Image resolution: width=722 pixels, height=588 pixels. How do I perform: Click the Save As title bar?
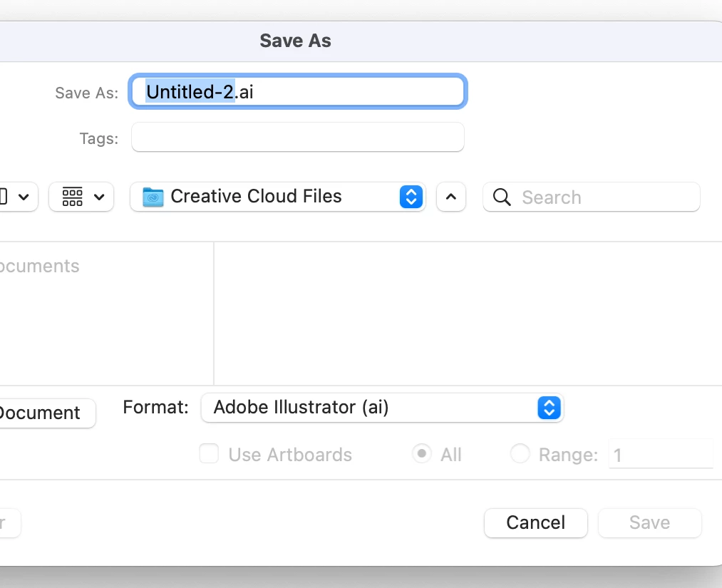click(x=295, y=41)
